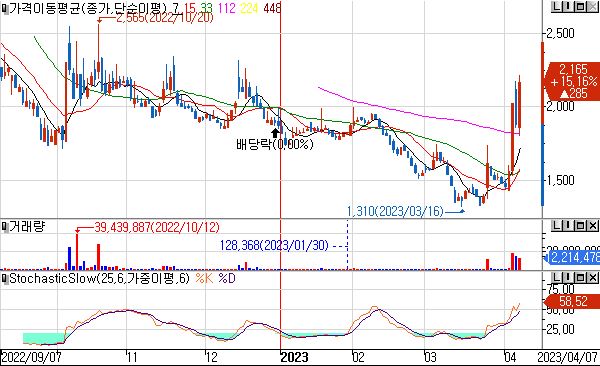The height and width of the screenshot is (366, 600).
Task: Click the high annotation 2,565(2022/10/20)
Action: pos(165,18)
